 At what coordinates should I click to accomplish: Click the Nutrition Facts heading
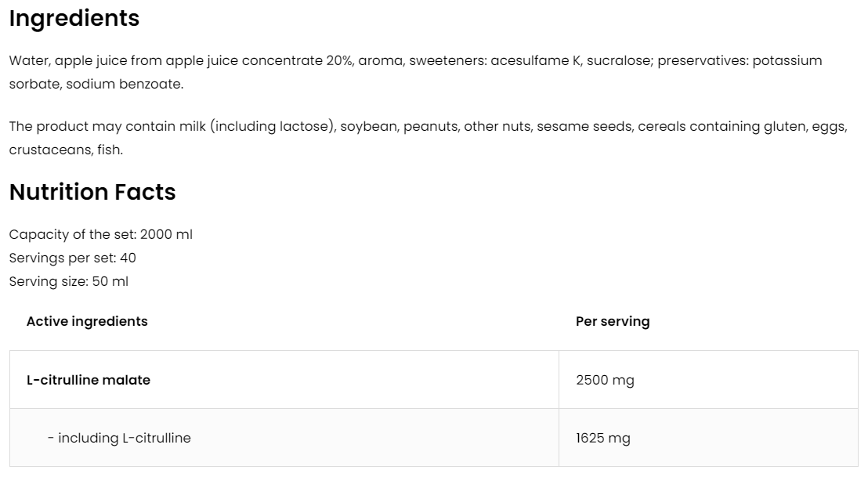tap(92, 192)
